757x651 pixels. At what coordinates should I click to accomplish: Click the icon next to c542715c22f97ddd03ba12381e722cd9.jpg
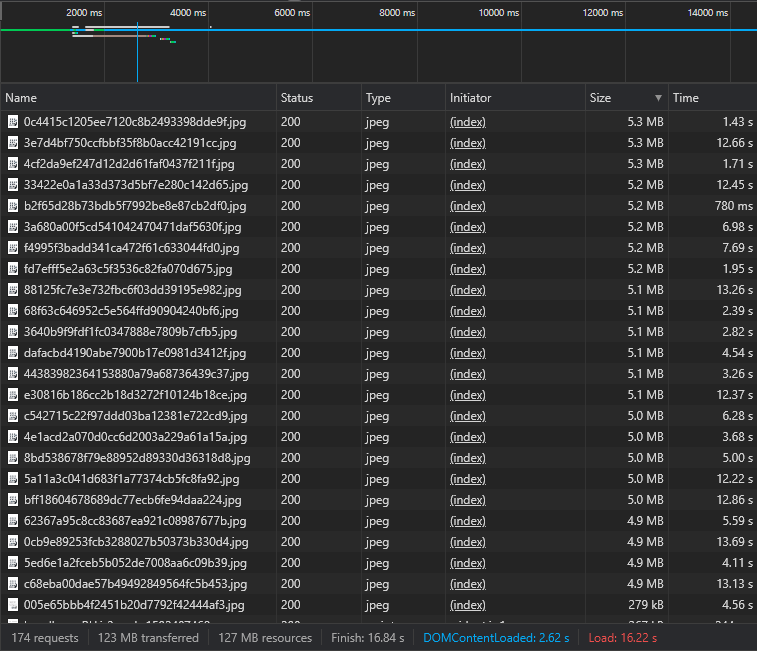pos(13,416)
